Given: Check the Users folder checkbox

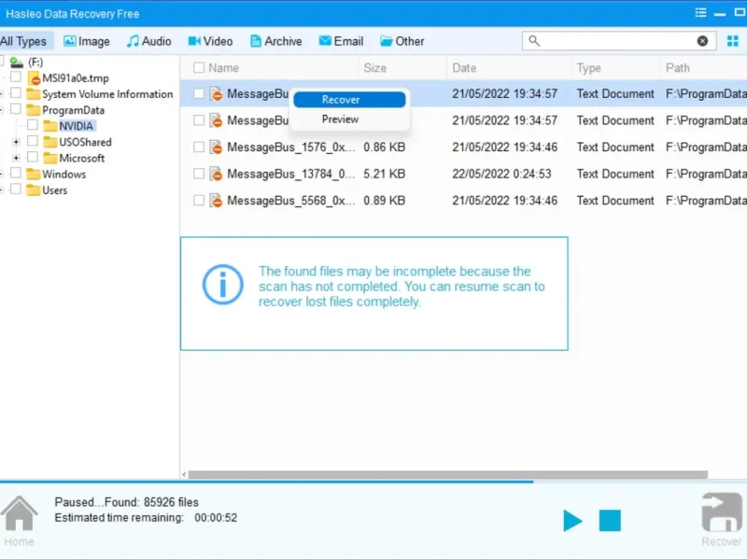Looking at the screenshot, I should pos(16,189).
